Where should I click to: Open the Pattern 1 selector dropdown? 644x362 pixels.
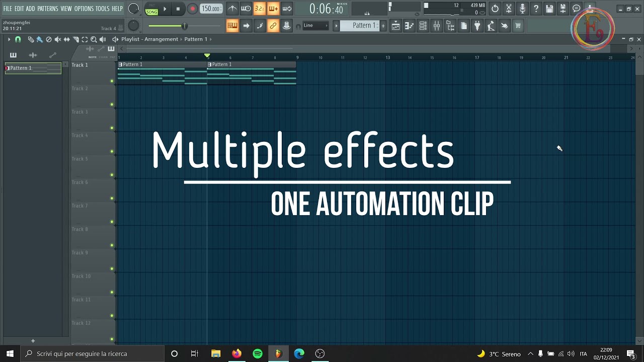(360, 26)
